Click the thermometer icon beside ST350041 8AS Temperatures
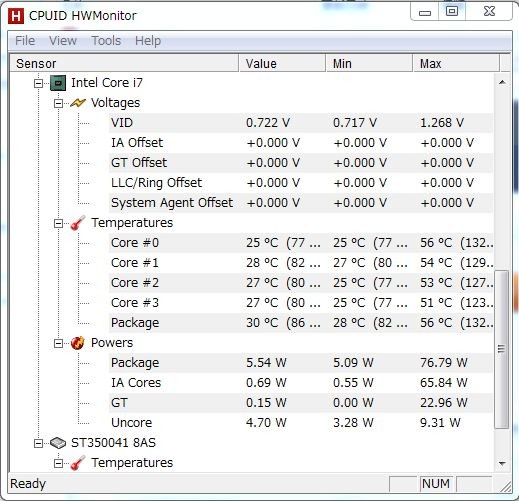 (x=78, y=463)
